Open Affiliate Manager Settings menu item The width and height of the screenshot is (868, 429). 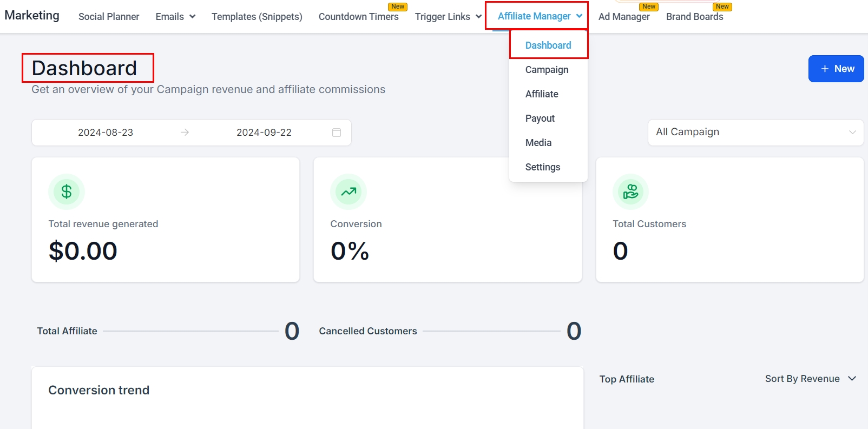(542, 167)
